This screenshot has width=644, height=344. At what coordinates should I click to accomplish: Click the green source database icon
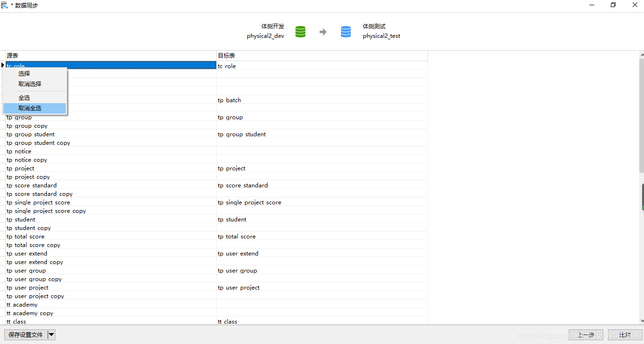(x=300, y=32)
